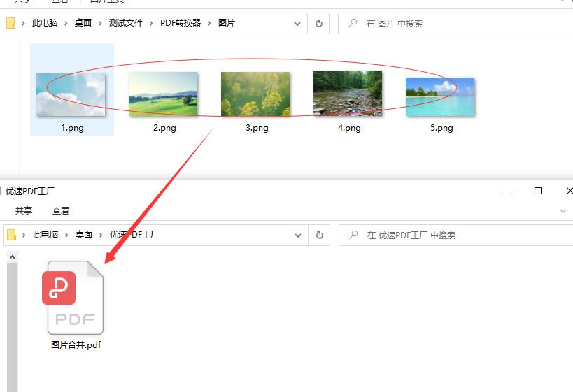Select the 4.png forest stream thumbnail
573x392 pixels.
click(x=348, y=94)
